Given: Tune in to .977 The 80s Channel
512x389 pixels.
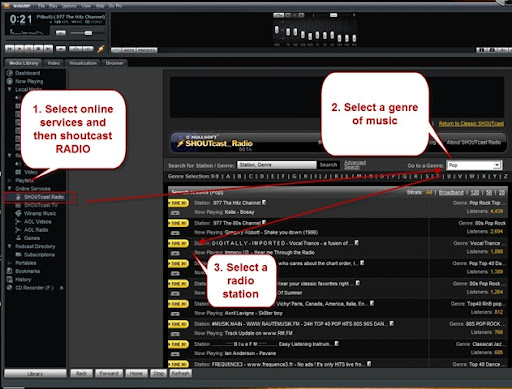Looking at the screenshot, I should (x=178, y=223).
